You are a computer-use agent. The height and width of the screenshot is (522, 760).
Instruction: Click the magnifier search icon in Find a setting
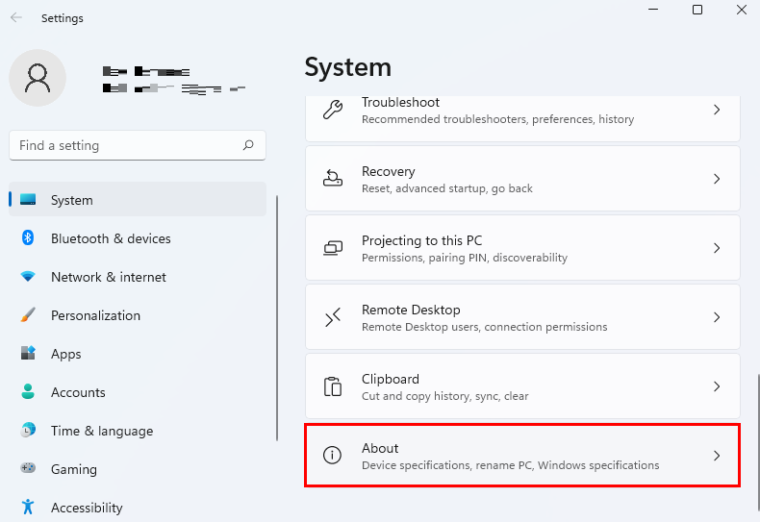pyautogui.click(x=248, y=145)
